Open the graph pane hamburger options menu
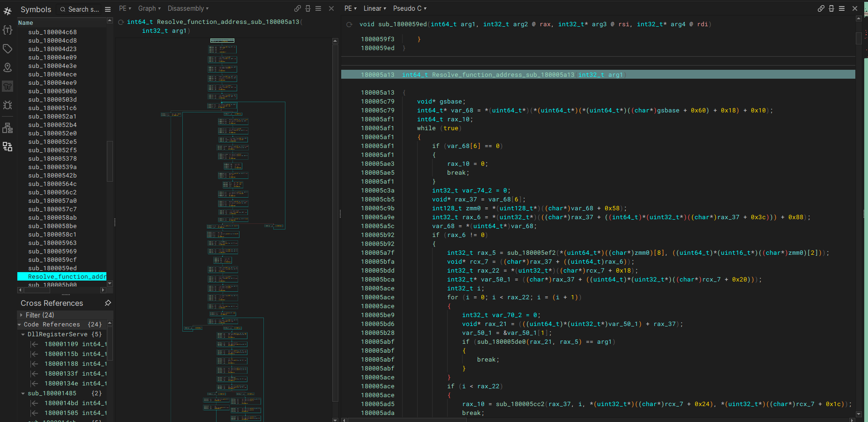This screenshot has height=422, width=868. pyautogui.click(x=318, y=8)
